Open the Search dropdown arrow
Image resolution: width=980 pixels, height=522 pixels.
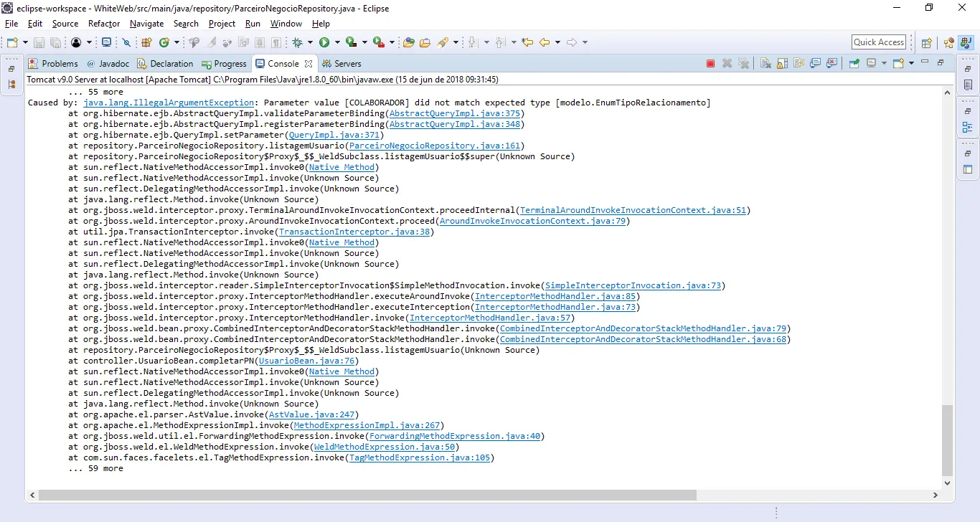click(456, 43)
